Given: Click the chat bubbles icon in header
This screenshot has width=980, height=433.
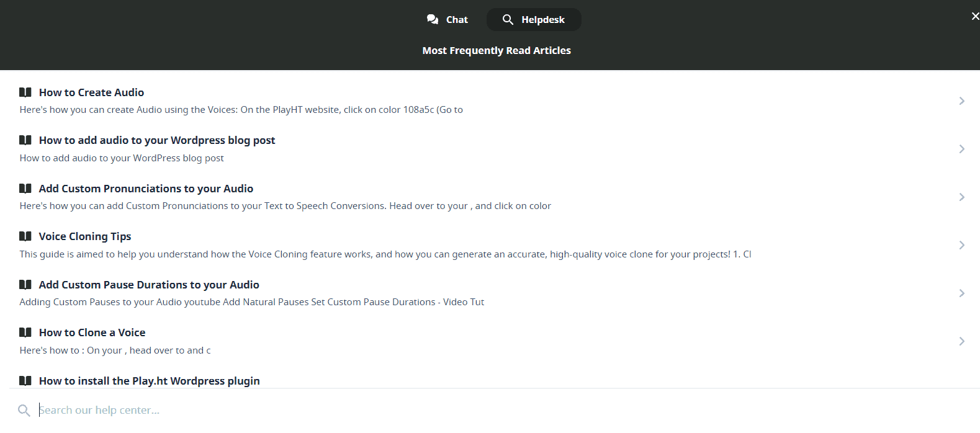Looking at the screenshot, I should 433,20.
